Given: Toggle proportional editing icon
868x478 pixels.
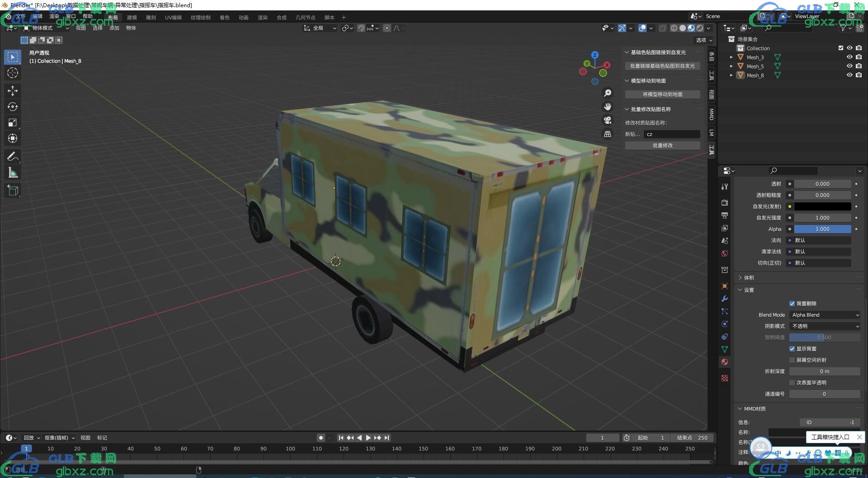Looking at the screenshot, I should click(387, 28).
